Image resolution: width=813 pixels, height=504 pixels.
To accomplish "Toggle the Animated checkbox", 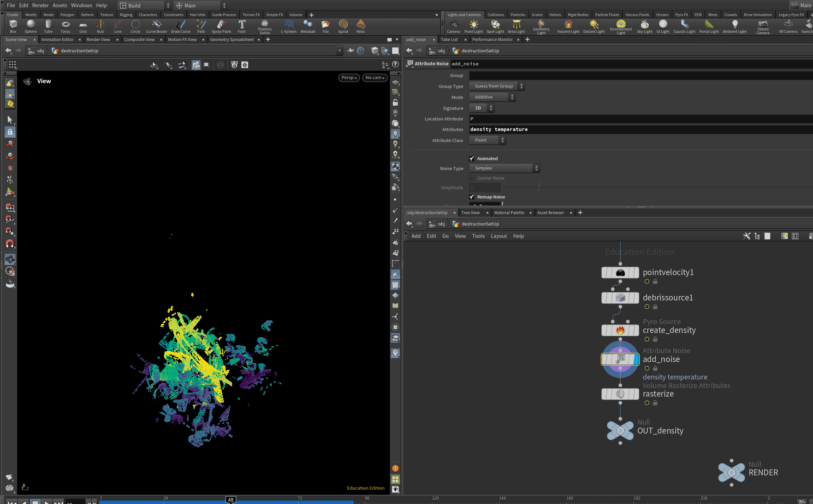I will pyautogui.click(x=472, y=158).
